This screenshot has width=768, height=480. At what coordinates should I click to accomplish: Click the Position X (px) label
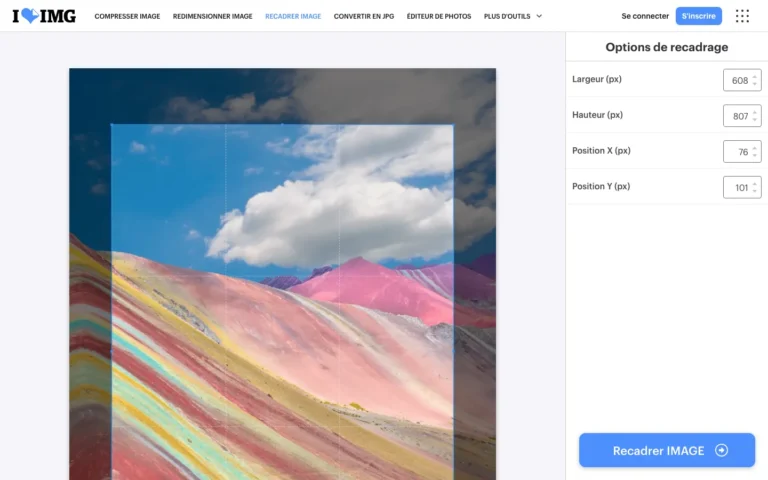point(601,151)
